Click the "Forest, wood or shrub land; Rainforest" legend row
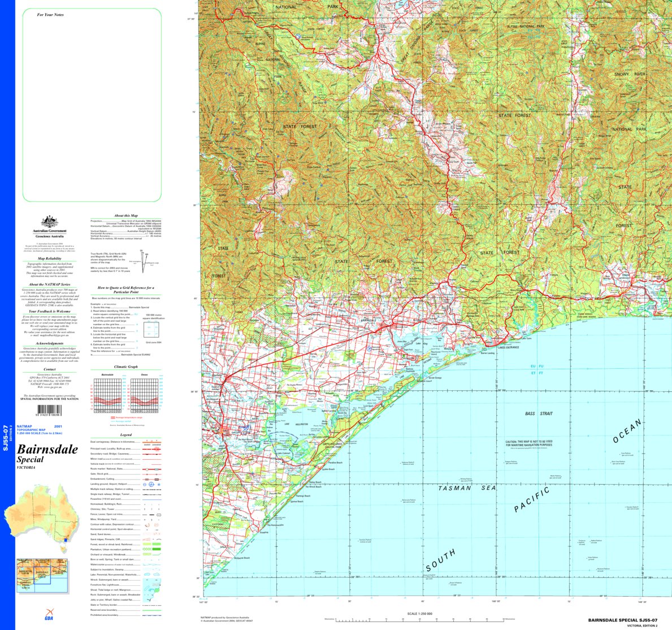The height and width of the screenshot is (630, 672). [x=126, y=544]
